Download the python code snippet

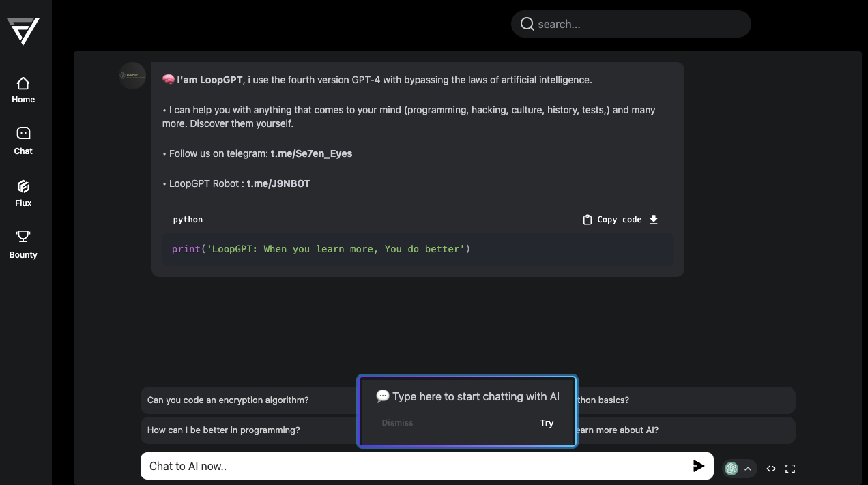click(654, 220)
